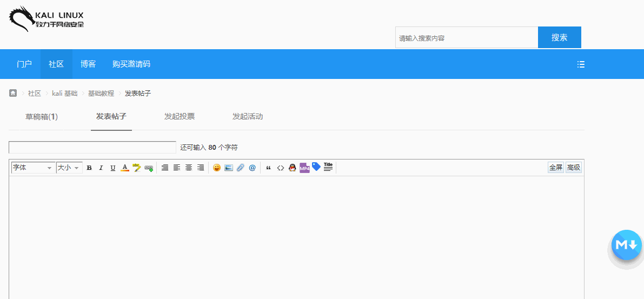
Task: Click the @ mention icon
Action: (252, 168)
